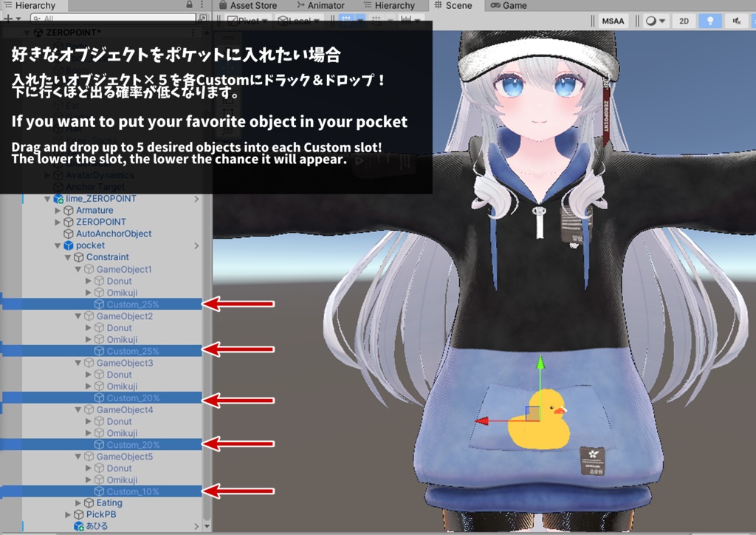Click the list icon on the Hierarchy panel

pos(9,5)
